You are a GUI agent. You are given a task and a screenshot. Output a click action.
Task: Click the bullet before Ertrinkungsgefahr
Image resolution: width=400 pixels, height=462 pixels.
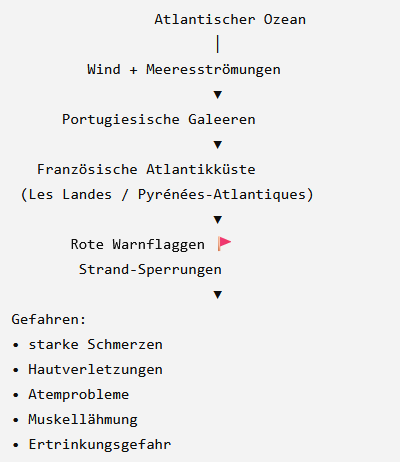[16, 445]
